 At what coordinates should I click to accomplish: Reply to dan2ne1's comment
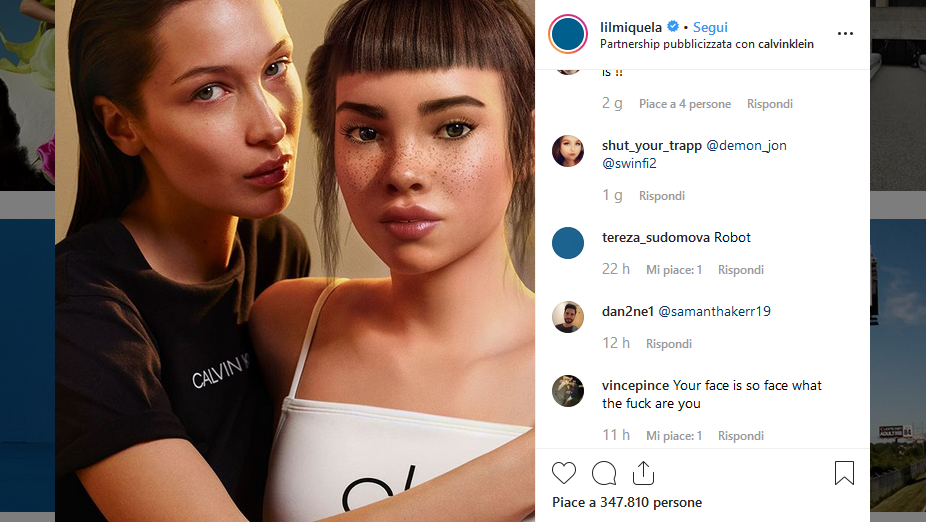669,344
